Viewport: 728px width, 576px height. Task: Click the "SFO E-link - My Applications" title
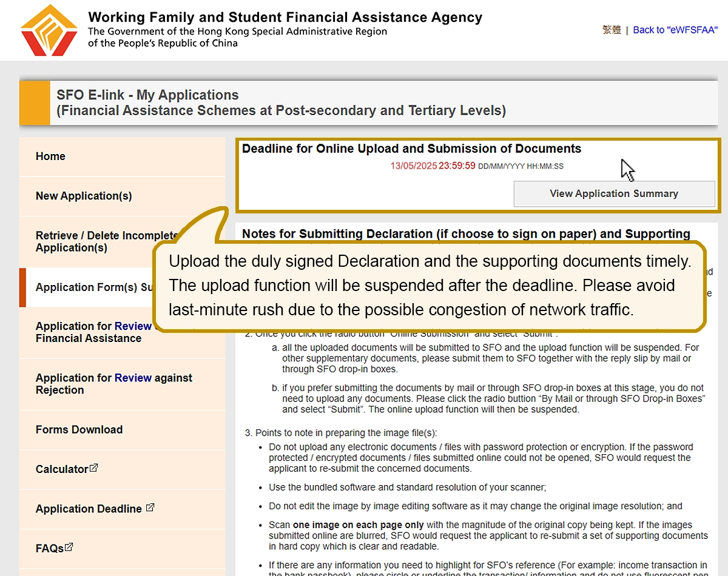(x=147, y=95)
